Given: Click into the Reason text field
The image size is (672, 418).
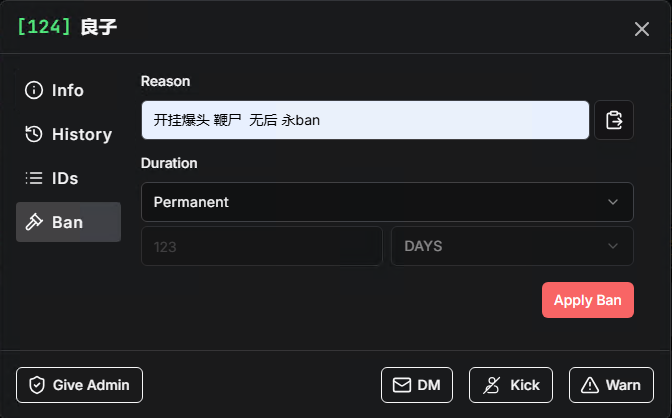Looking at the screenshot, I should click(x=365, y=120).
